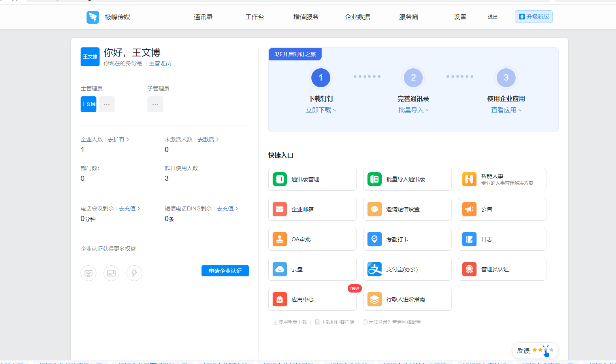
Task: Open 批量导入通讯录 shortcut icon
Action: coord(375,179)
